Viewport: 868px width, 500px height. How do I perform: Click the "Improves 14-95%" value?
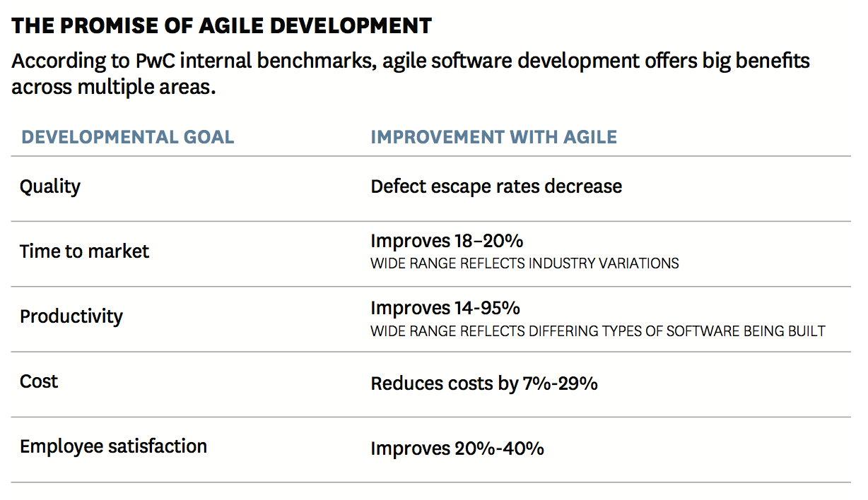445,308
